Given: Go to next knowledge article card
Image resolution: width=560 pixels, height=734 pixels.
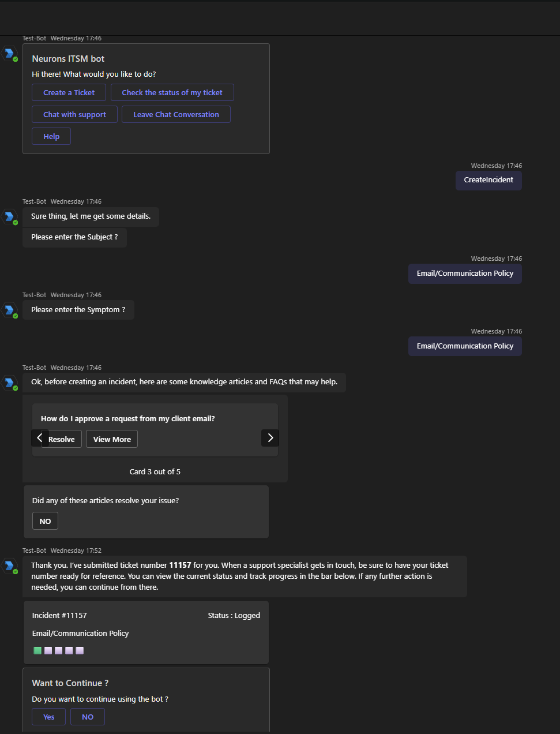Looking at the screenshot, I should coord(270,438).
